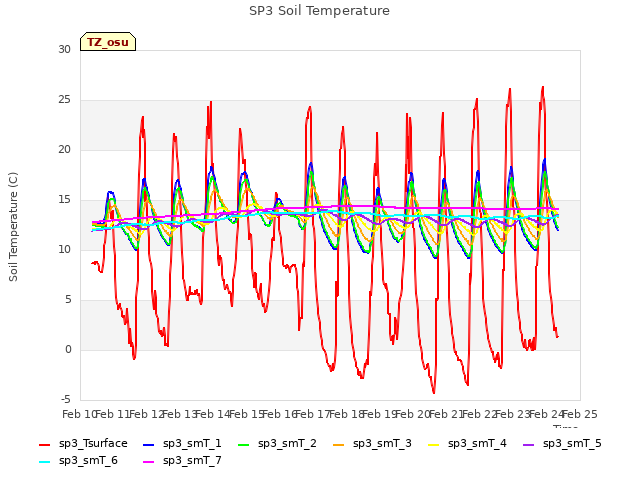The image size is (640, 480).
Task: Click the 0 y-axis tick label
Action: [x=68, y=349]
